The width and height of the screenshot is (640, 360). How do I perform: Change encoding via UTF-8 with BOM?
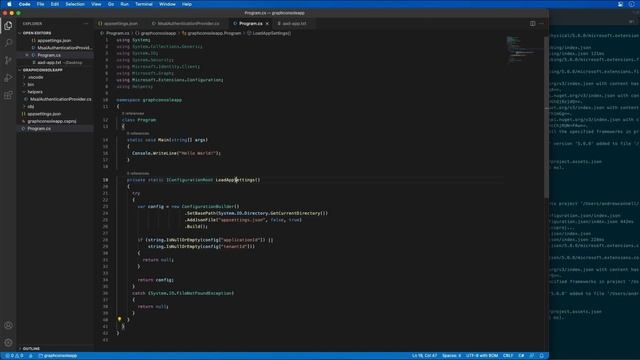tap(482, 356)
